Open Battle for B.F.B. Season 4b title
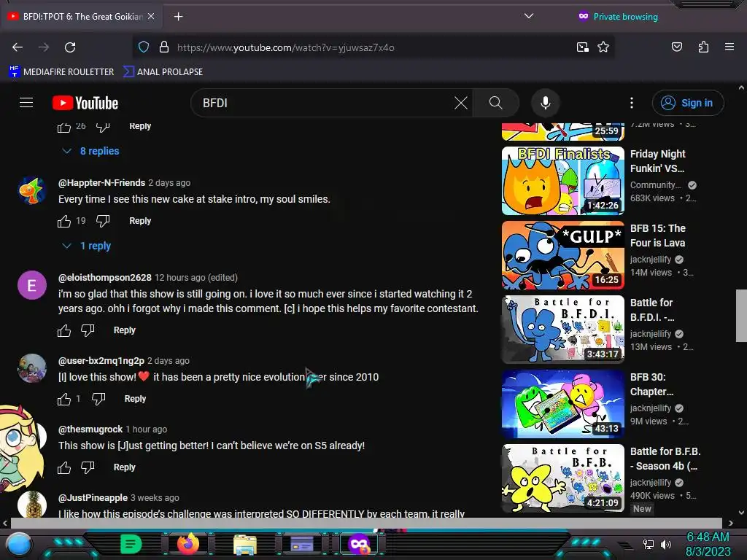 tap(665, 459)
